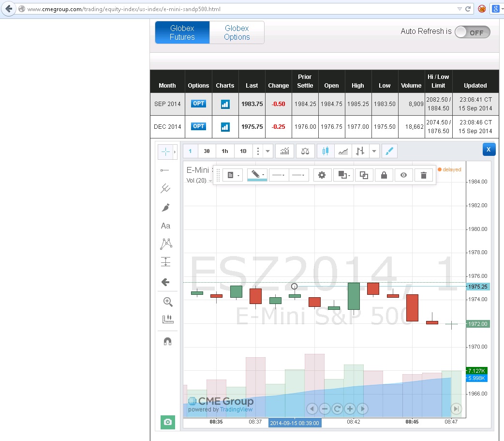Reset chart view button
504x441 pixels.
point(337,409)
